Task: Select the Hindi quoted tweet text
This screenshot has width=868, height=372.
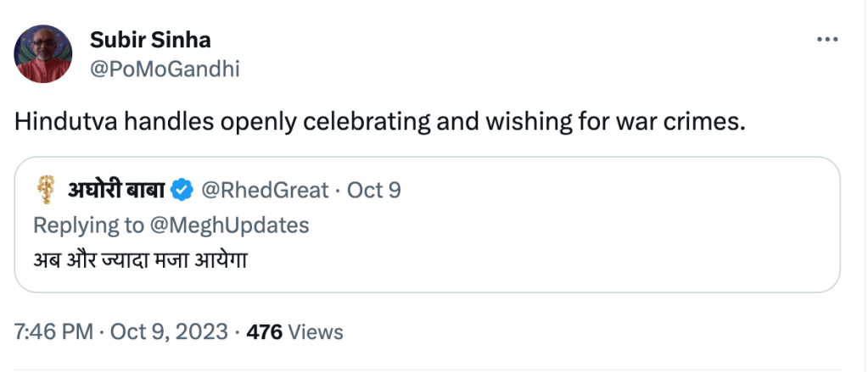Action: (139, 258)
